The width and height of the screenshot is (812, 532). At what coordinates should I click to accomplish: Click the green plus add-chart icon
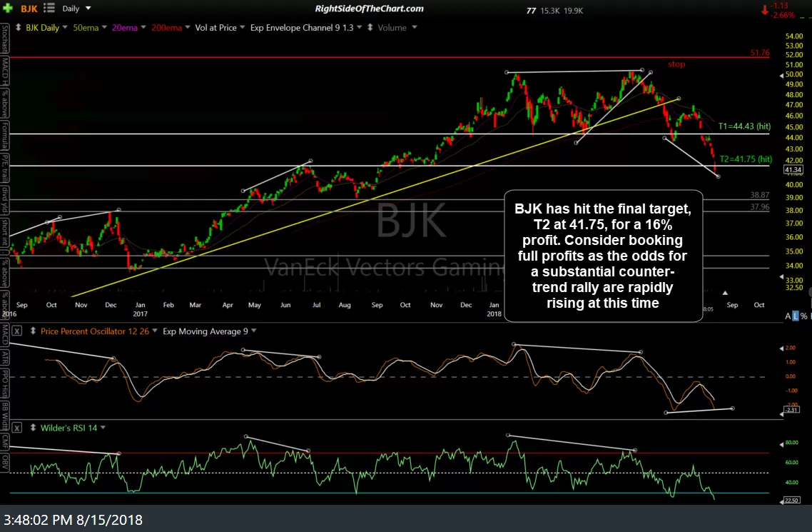click(7, 8)
